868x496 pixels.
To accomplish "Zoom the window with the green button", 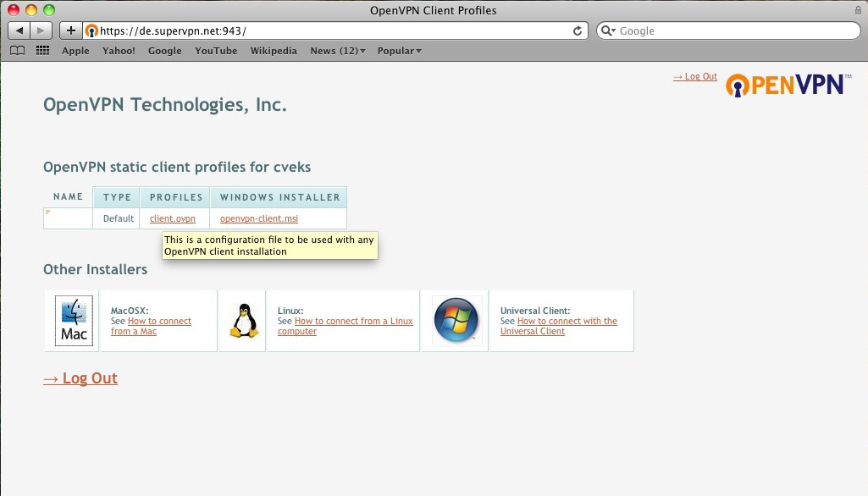I will coord(49,10).
